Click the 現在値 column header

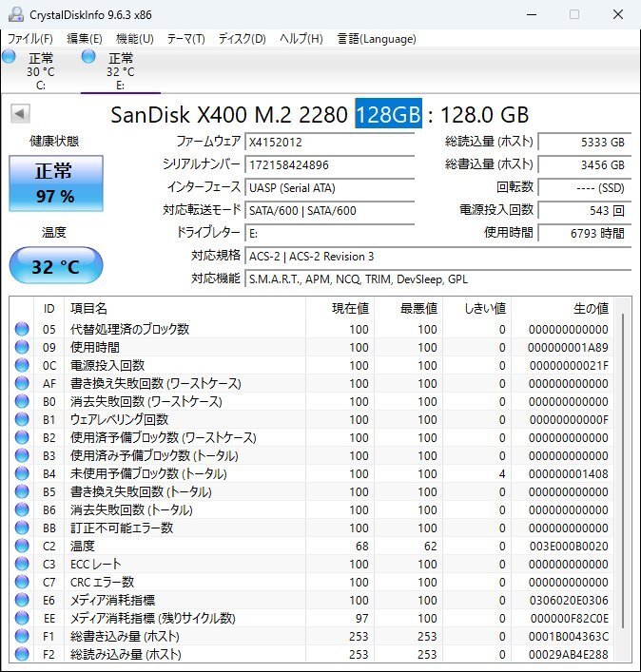point(340,308)
